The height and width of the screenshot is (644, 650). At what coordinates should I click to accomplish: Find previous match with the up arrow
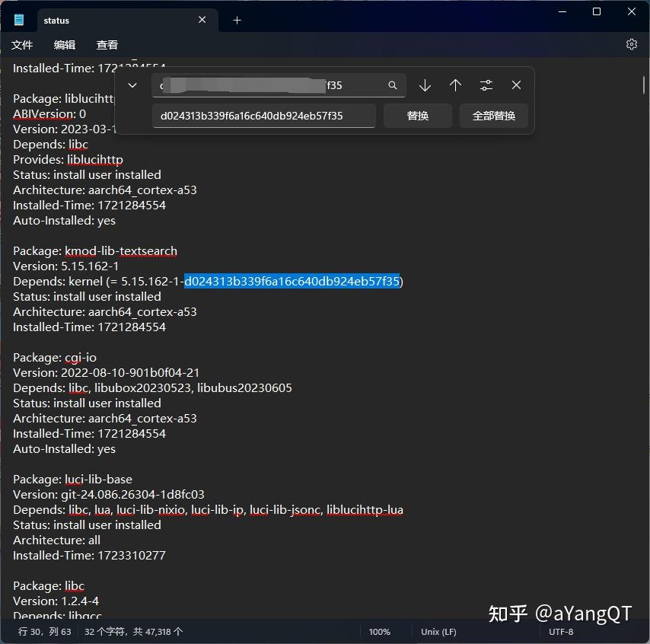click(x=455, y=85)
